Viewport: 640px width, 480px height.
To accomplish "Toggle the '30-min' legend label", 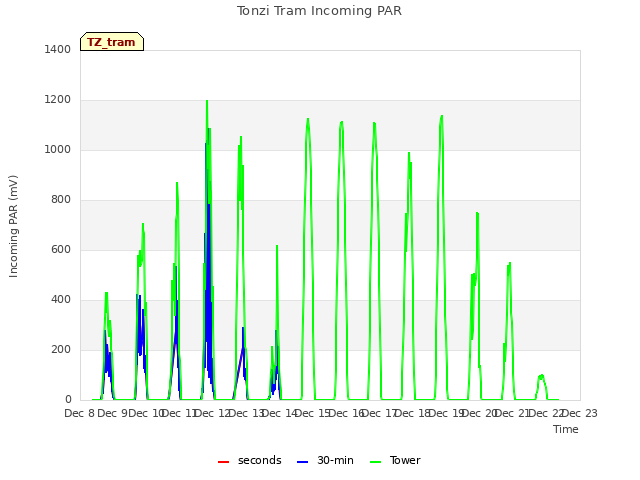I will 335,460.
